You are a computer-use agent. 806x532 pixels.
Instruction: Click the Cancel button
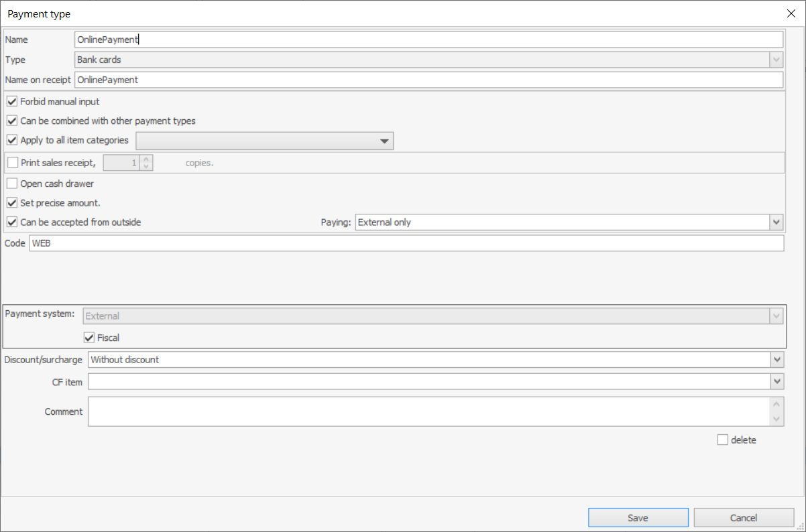point(743,518)
